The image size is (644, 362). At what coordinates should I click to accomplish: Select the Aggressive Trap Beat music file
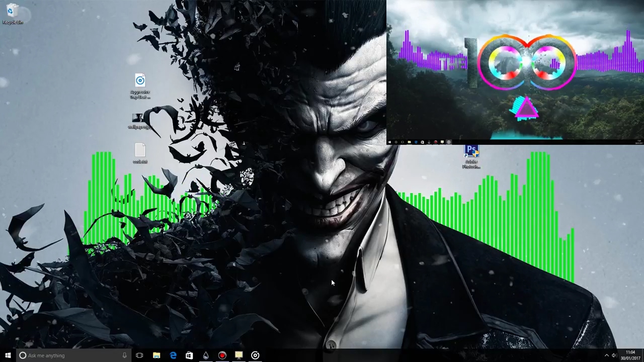[140, 86]
